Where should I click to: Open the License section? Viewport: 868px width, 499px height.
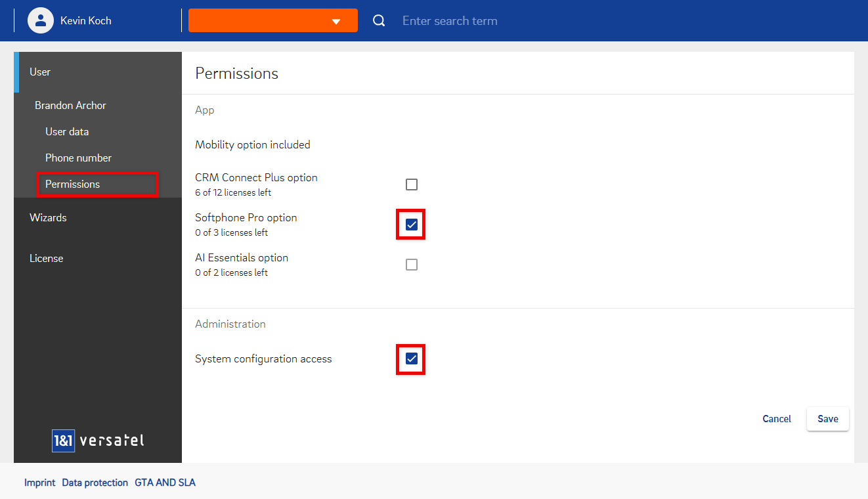pos(46,258)
